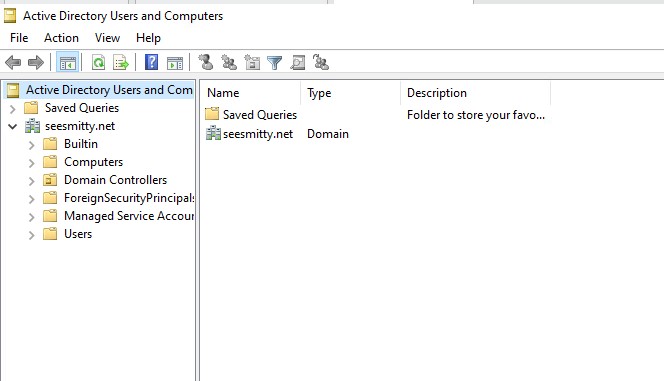The height and width of the screenshot is (381, 664).
Task: Expand the Computers container node
Action: [x=31, y=163]
